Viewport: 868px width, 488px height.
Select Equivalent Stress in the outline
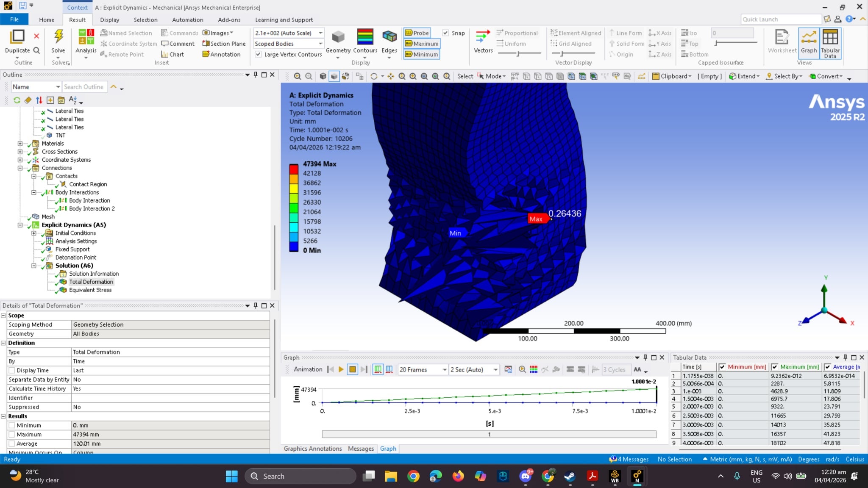(x=90, y=290)
